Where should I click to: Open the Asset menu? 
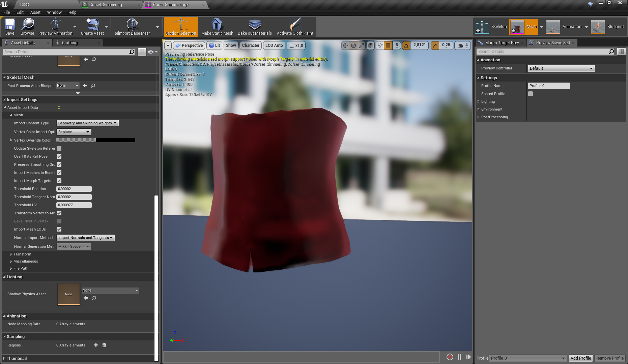pos(35,12)
